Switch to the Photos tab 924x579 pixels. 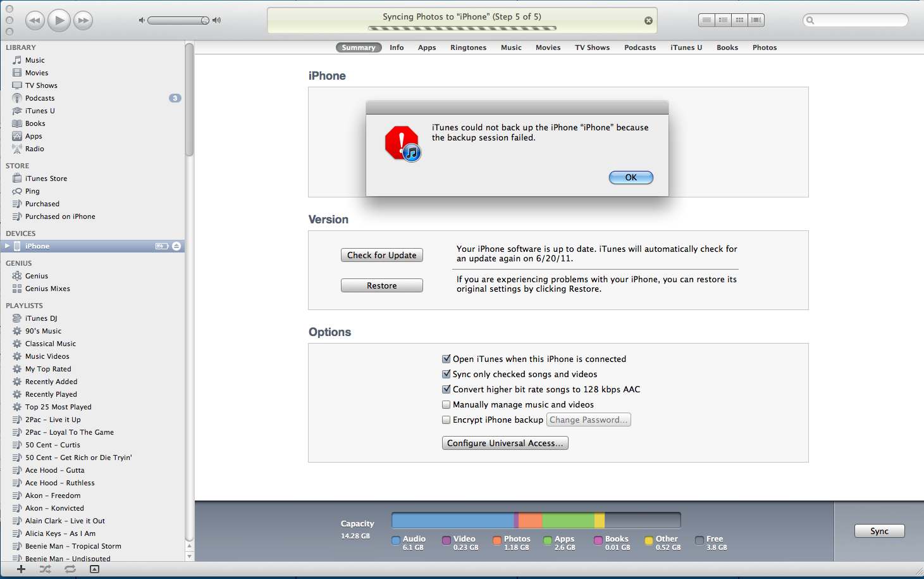(765, 47)
